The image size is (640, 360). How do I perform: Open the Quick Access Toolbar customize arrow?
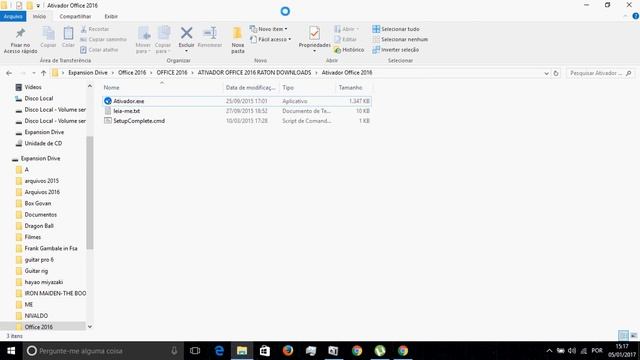(38, 6)
